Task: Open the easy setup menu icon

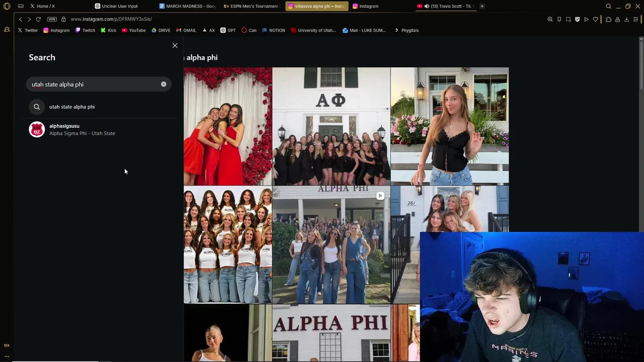Action: coord(635,19)
